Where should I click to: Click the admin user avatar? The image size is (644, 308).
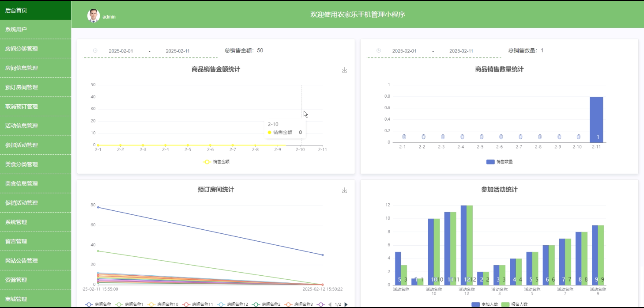pos(94,16)
